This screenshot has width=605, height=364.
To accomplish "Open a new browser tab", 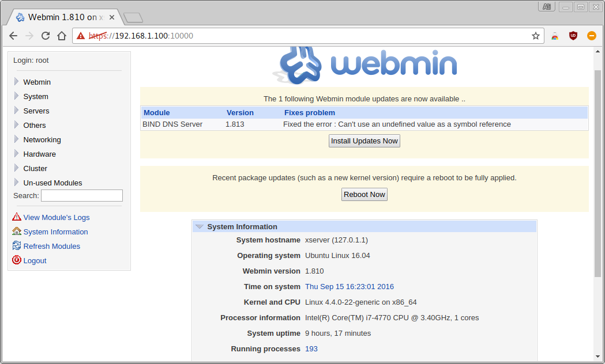I will 133,17.
